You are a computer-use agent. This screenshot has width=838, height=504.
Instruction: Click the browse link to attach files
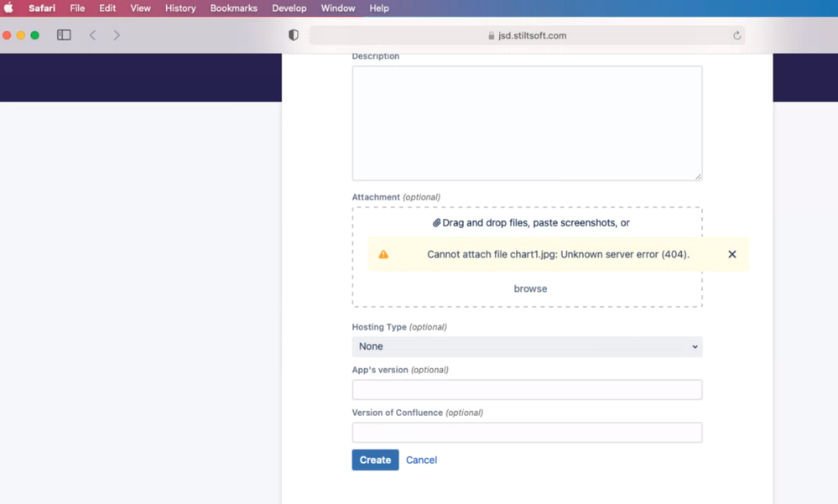530,288
